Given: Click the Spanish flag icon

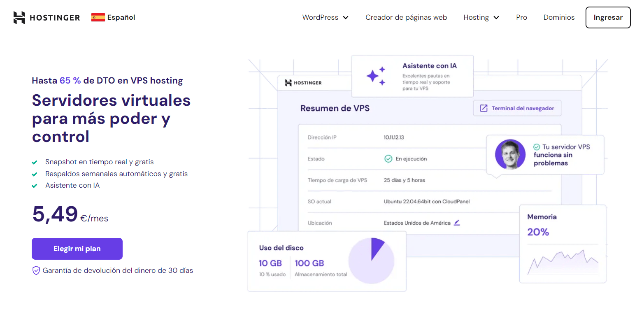Looking at the screenshot, I should click(98, 17).
